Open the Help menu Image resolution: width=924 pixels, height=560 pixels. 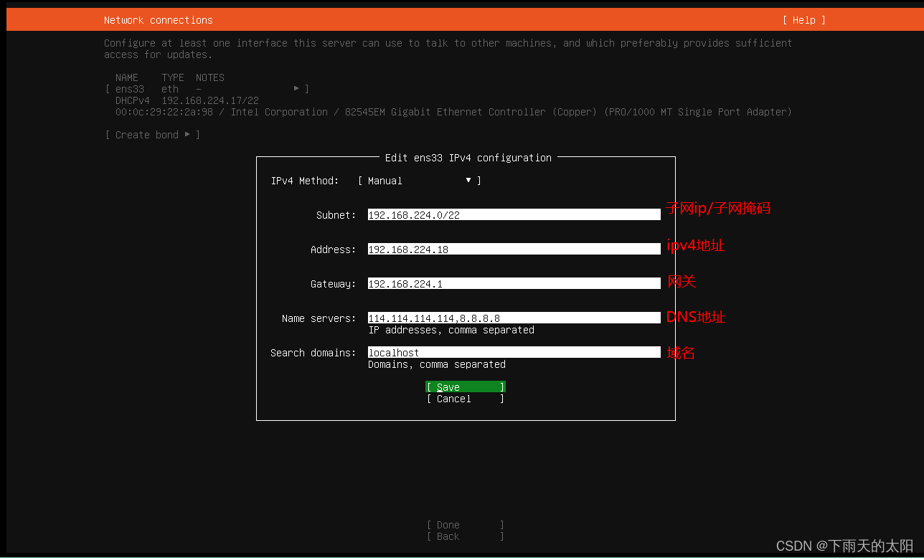(x=803, y=20)
